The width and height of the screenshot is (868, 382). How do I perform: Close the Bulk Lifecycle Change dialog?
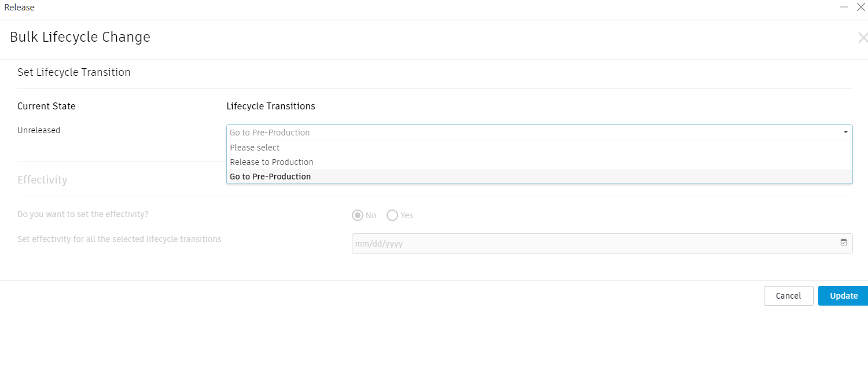862,38
